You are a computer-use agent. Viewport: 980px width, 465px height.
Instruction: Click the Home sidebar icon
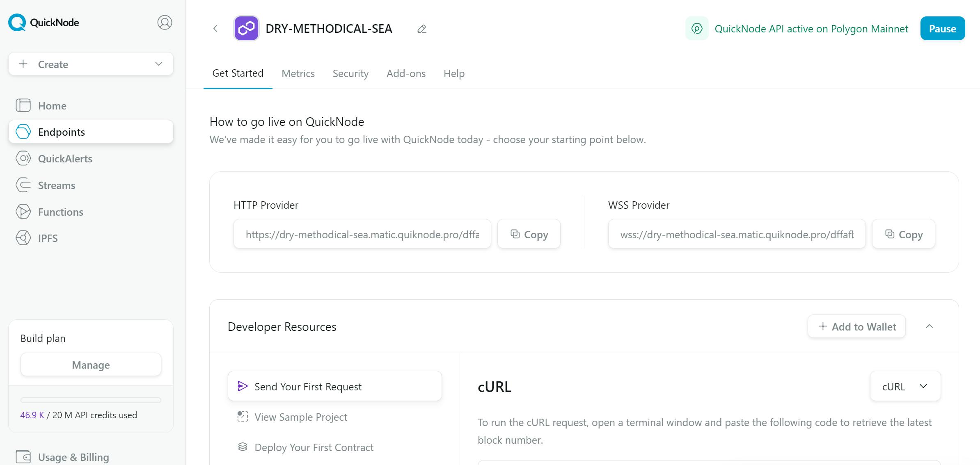click(x=23, y=105)
